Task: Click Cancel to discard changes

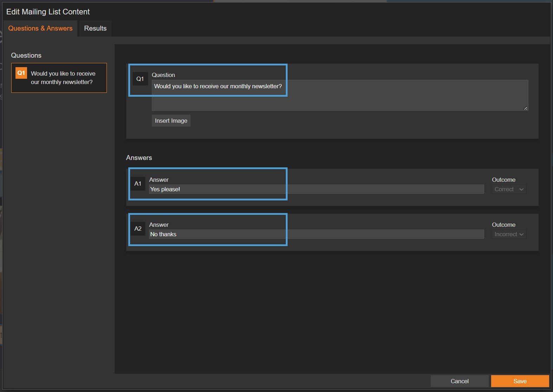Action: point(459,381)
